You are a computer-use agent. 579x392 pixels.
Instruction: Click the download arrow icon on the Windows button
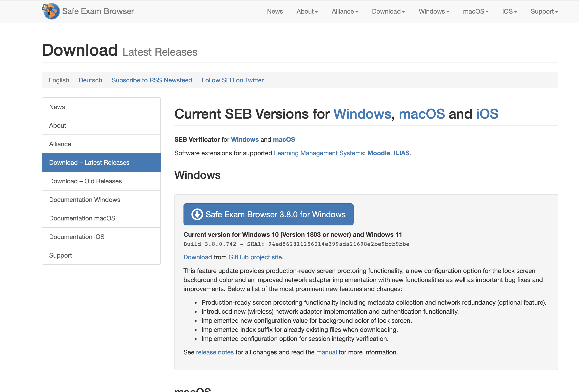click(197, 214)
